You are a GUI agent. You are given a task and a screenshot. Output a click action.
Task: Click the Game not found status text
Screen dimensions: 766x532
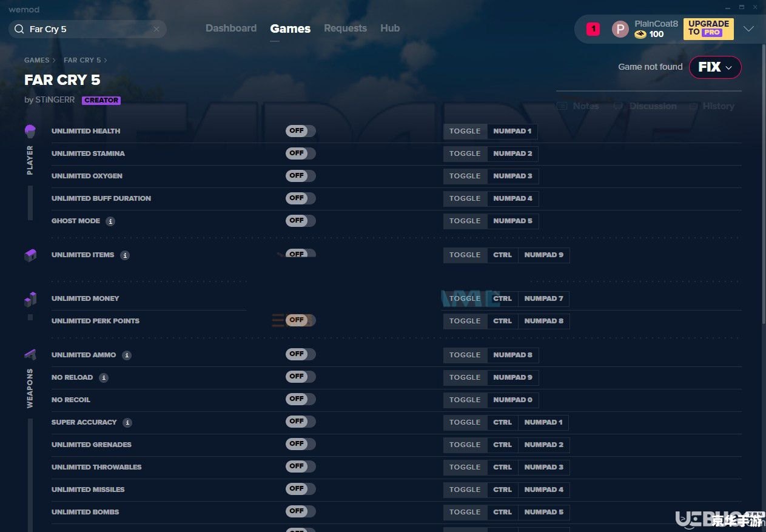click(650, 67)
